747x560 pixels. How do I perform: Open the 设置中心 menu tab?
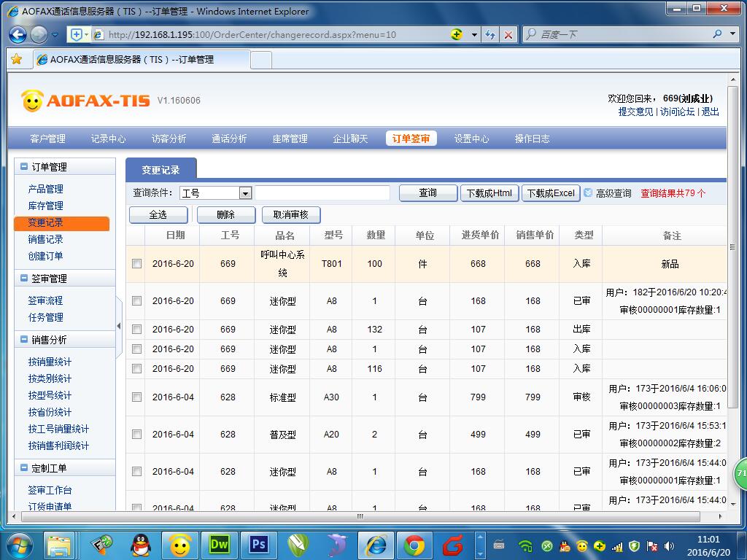coord(471,138)
